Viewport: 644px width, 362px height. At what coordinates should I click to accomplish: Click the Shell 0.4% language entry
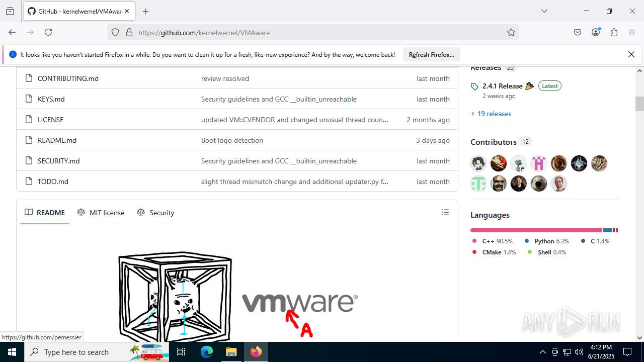coord(547,252)
